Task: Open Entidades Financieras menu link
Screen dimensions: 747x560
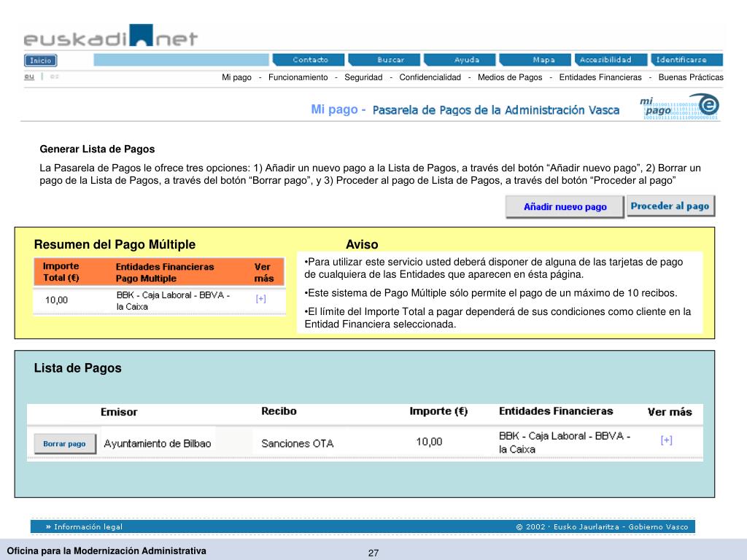Action: 600,77
